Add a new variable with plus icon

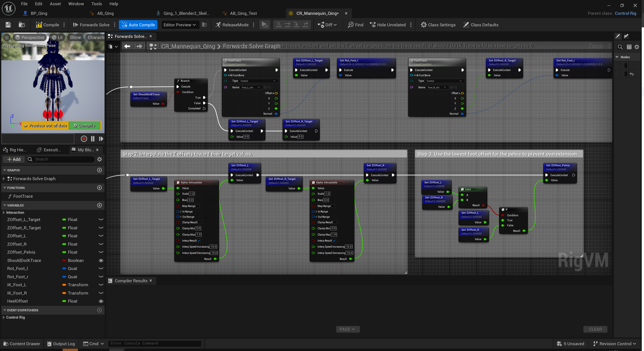click(x=100, y=205)
